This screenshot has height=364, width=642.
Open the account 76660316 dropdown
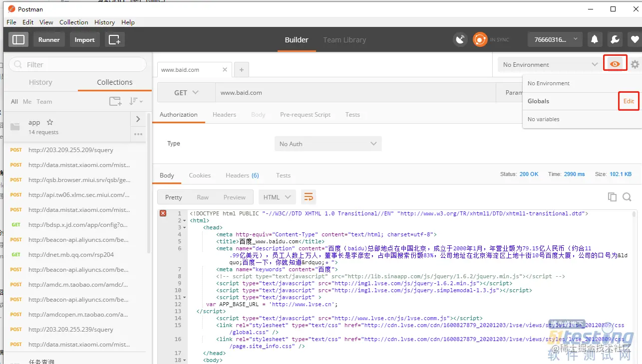click(x=555, y=39)
